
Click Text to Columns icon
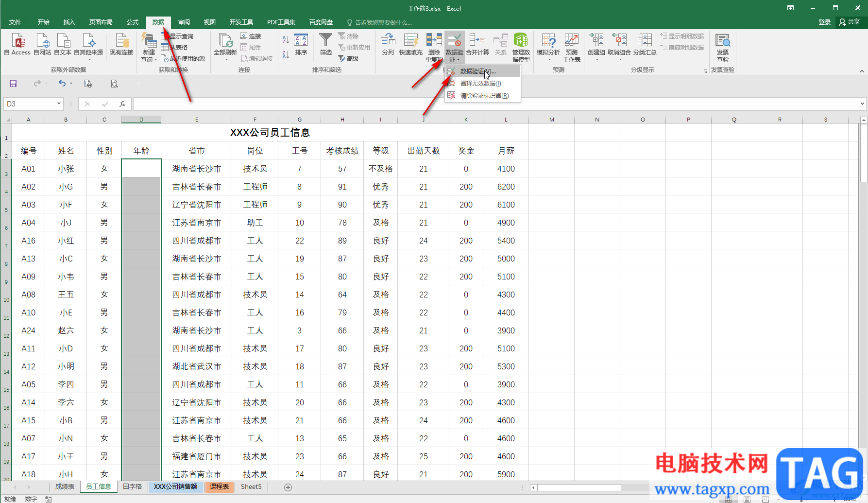click(388, 44)
